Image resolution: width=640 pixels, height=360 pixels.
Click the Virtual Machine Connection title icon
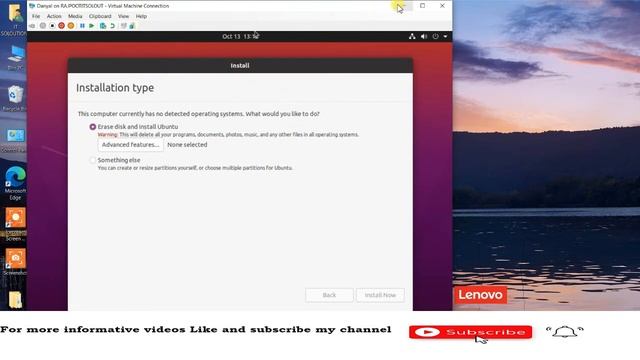(x=32, y=6)
